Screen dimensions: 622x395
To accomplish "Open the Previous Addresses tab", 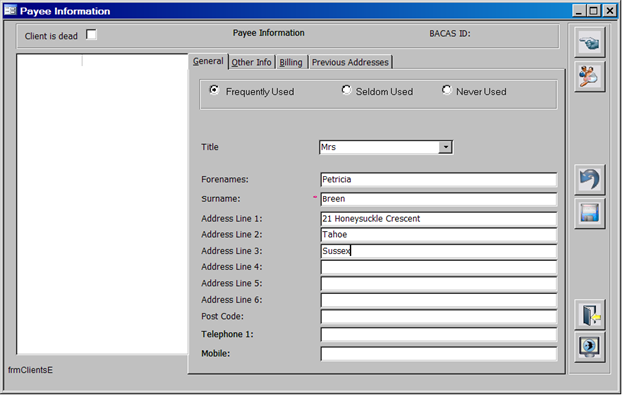I will 350,62.
